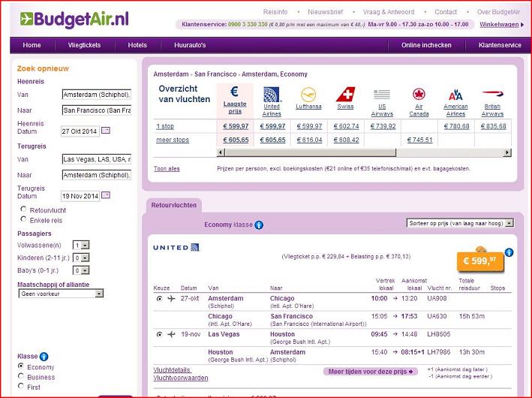This screenshot has width=532, height=398.
Task: Open Online inchecken menu item
Action: click(426, 45)
